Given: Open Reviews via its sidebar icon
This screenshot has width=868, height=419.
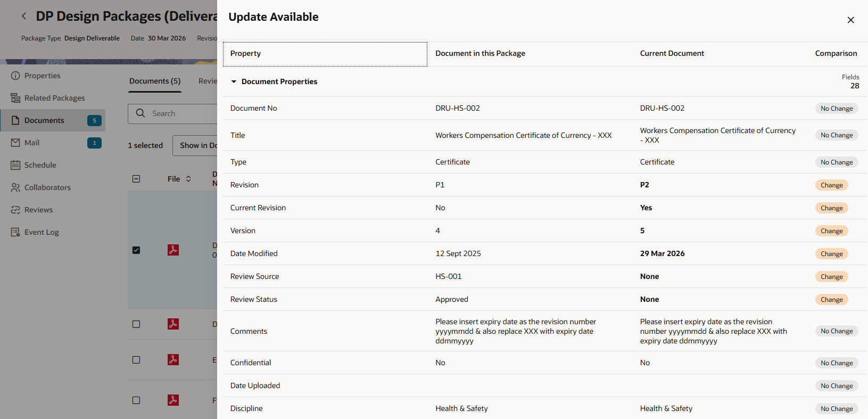Looking at the screenshot, I should [15, 210].
